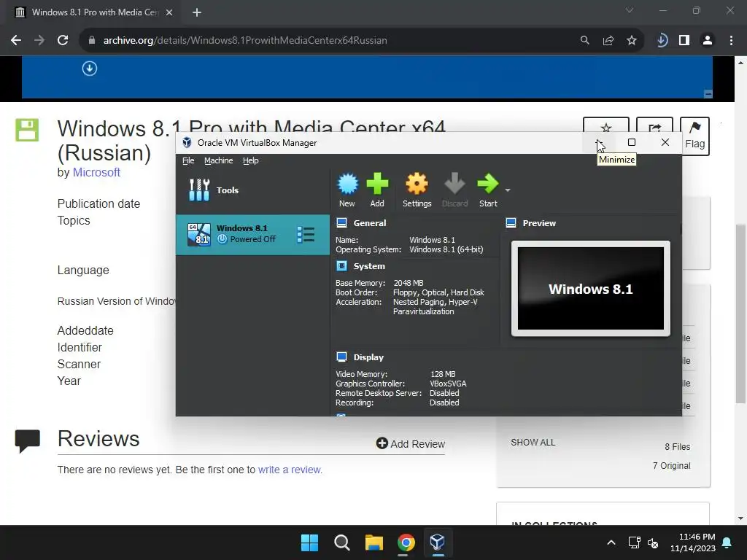
Task: Open the Windows 8.1 machine list menu icon
Action: [x=306, y=234]
